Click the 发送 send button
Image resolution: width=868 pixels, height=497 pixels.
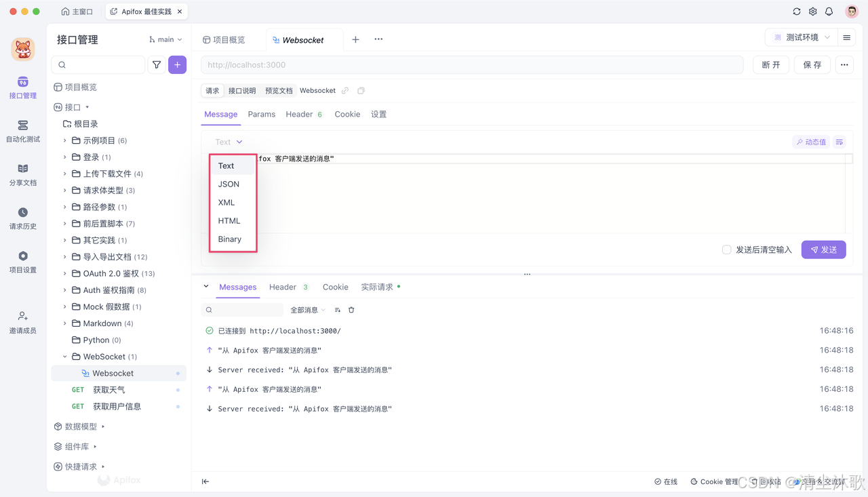click(x=823, y=250)
